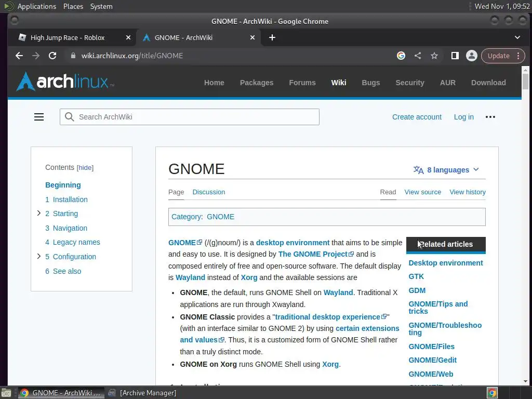Click Update button in Chrome toolbar
The height and width of the screenshot is (399, 532).
coord(498,56)
